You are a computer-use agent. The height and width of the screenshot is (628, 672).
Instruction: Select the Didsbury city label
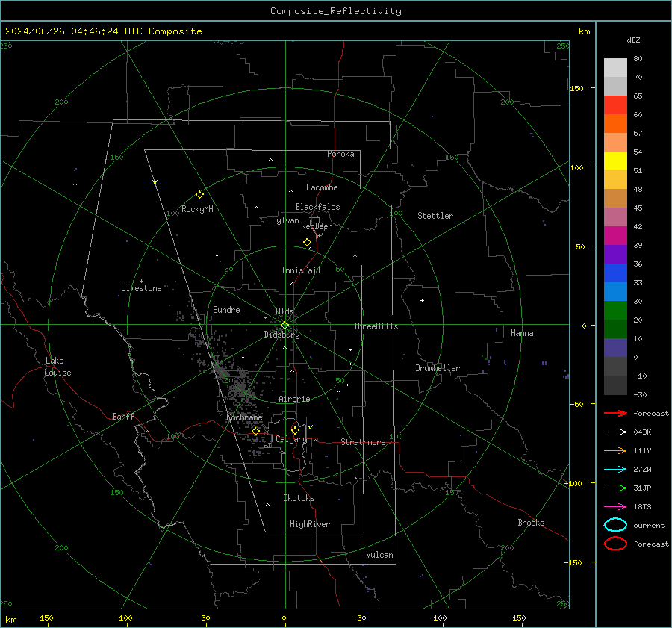pos(281,335)
